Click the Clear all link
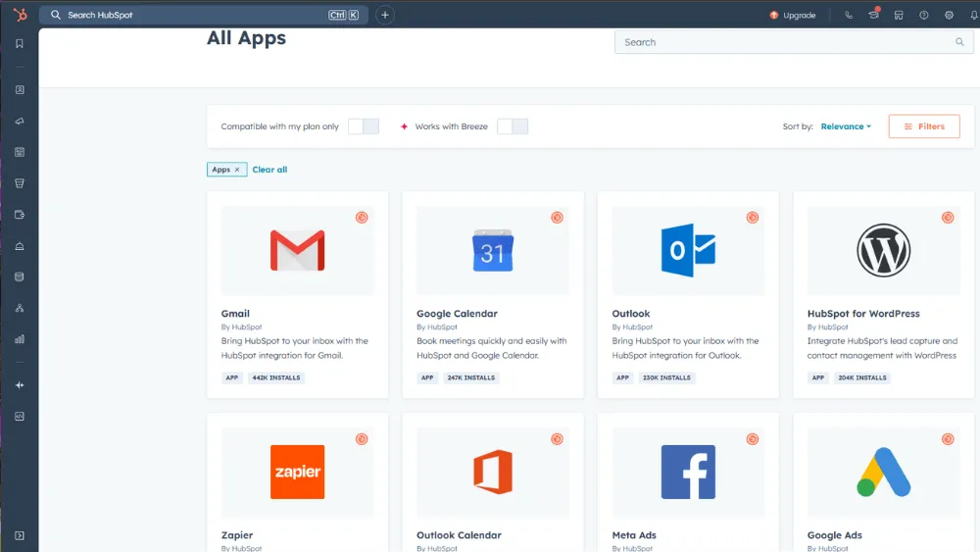 pos(270,170)
